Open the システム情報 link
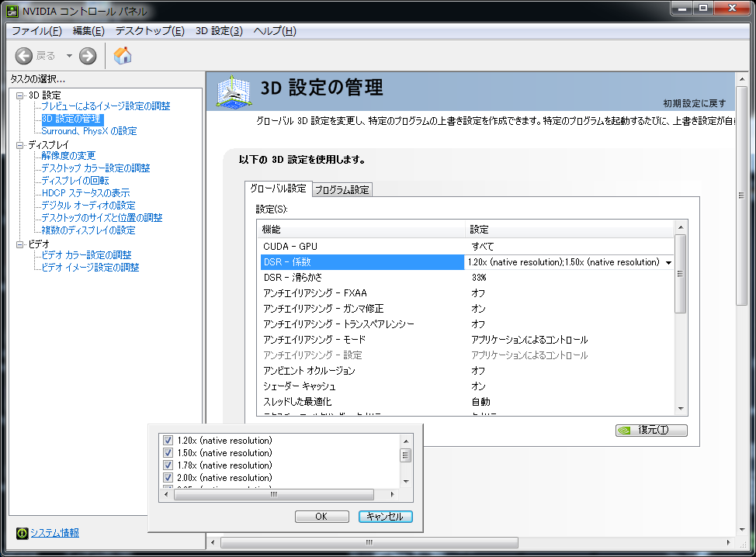Image resolution: width=756 pixels, height=557 pixels. pos(54,533)
